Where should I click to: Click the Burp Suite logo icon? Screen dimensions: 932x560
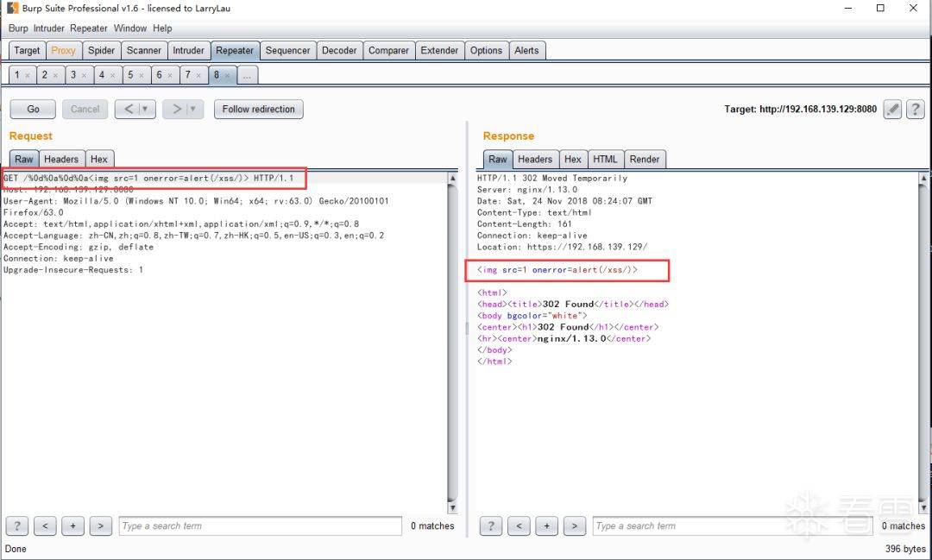12,9
